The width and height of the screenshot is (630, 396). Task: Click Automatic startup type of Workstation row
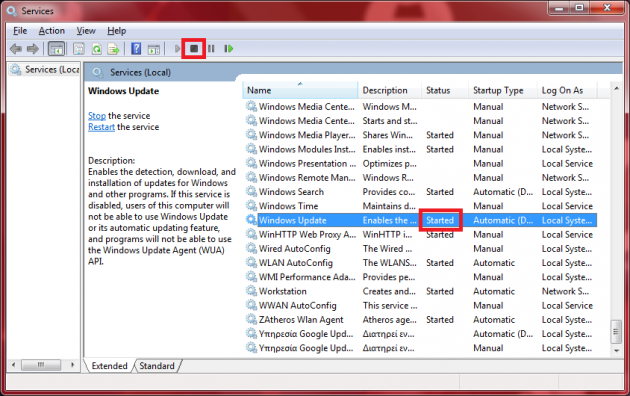point(494,291)
